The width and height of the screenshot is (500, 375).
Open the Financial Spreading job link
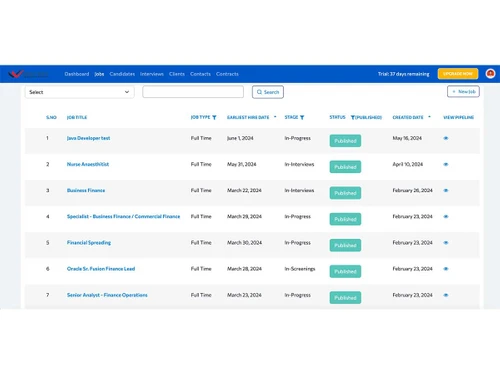[89, 243]
